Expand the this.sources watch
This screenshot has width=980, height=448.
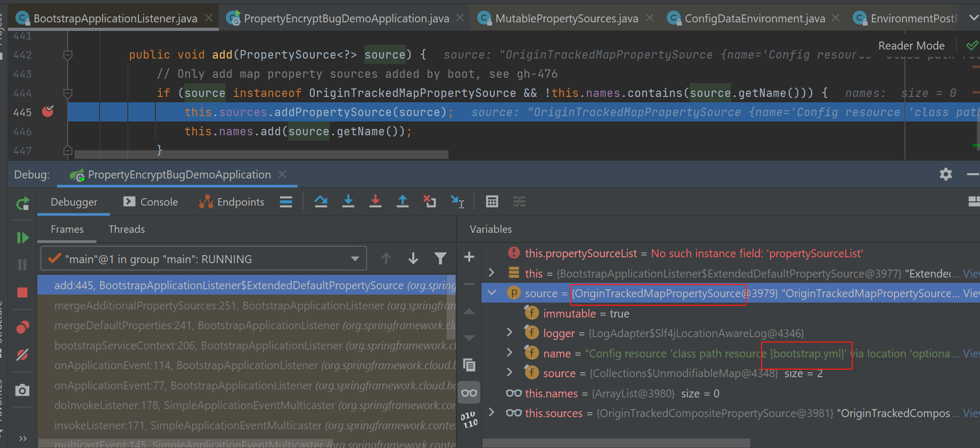(x=492, y=412)
